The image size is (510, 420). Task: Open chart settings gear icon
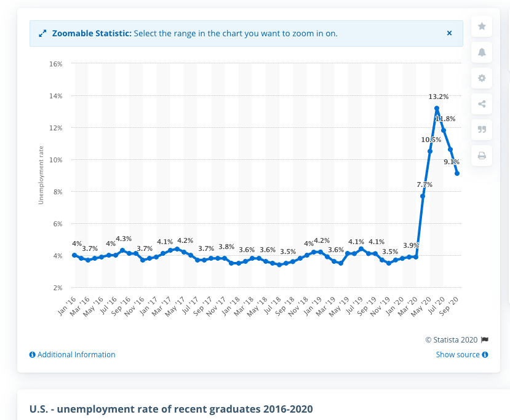[x=482, y=78]
